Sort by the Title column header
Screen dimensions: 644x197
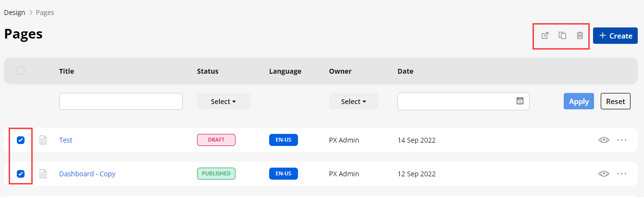66,71
